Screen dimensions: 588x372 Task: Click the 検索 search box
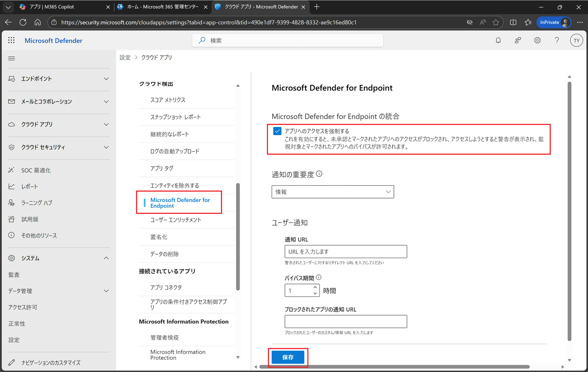288,40
